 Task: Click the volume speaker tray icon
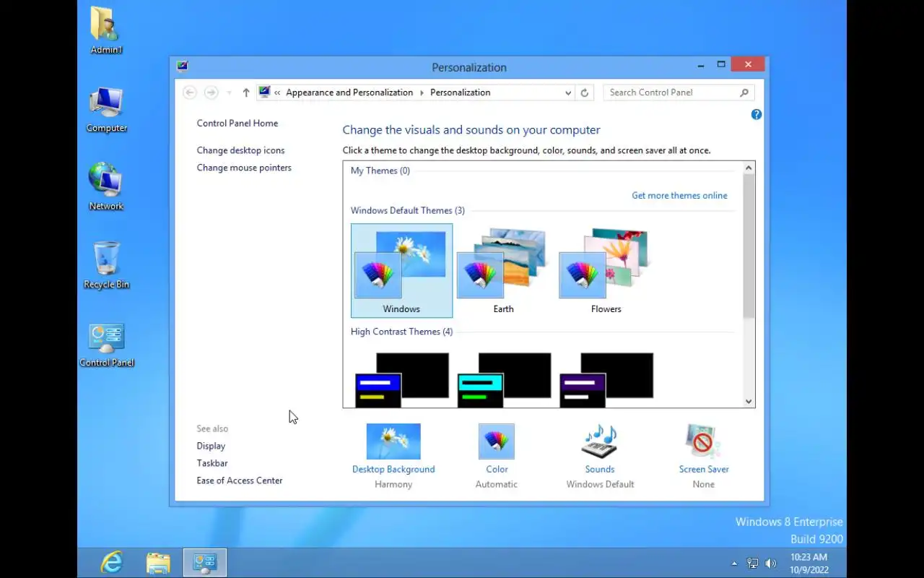coord(771,564)
